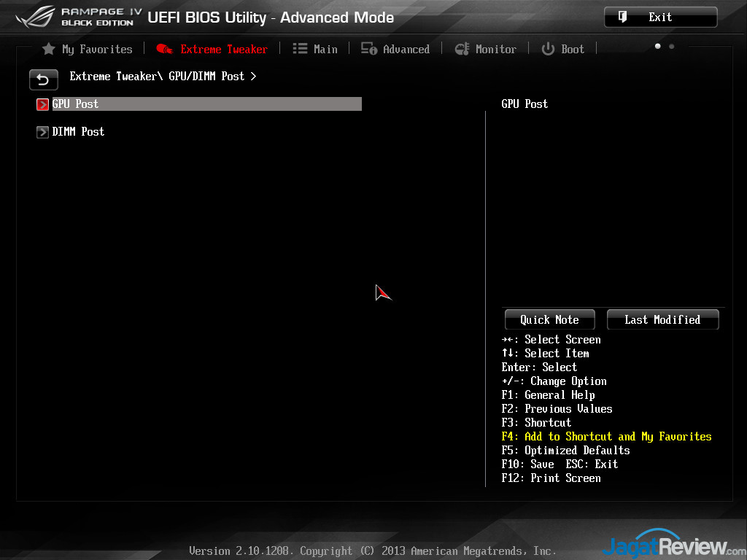
Task: Click the red Extreme Tweaker flame icon
Action: (164, 49)
